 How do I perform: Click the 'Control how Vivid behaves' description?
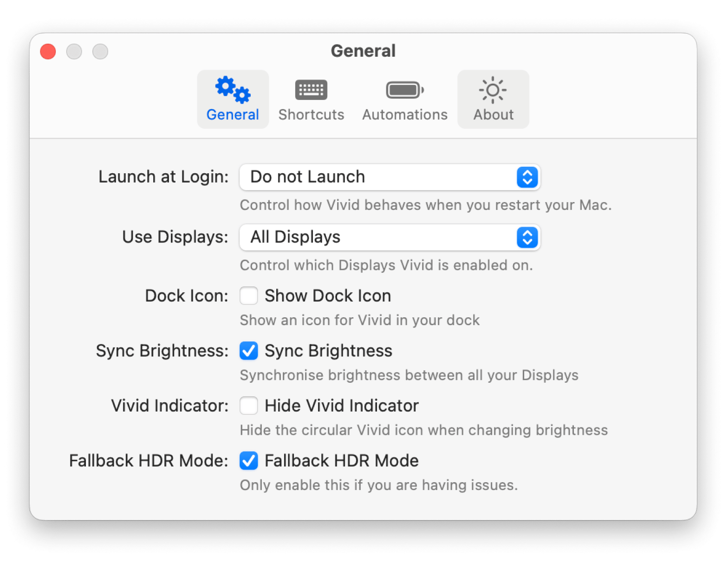(x=426, y=205)
